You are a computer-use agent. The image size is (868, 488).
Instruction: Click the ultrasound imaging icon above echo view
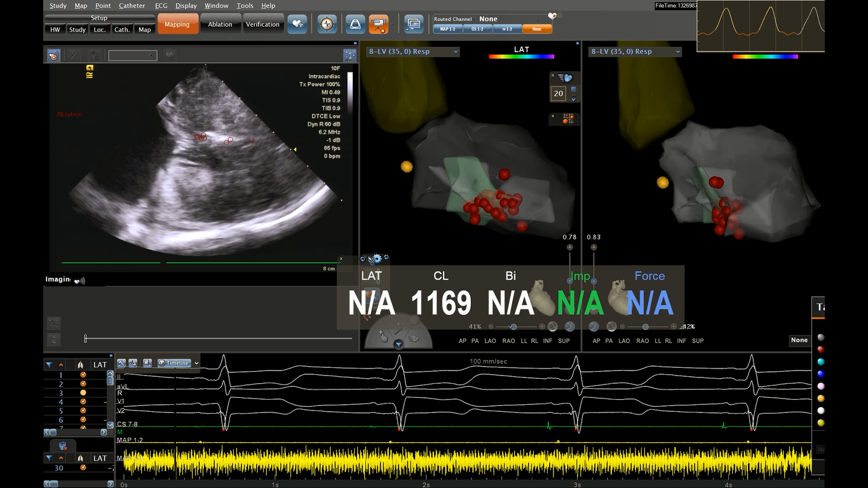coord(54,56)
